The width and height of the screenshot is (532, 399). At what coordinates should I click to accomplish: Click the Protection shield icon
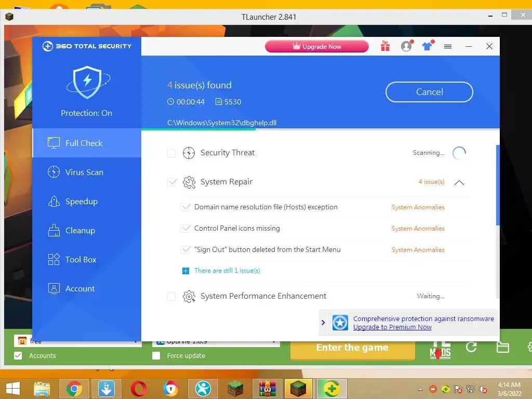(87, 83)
